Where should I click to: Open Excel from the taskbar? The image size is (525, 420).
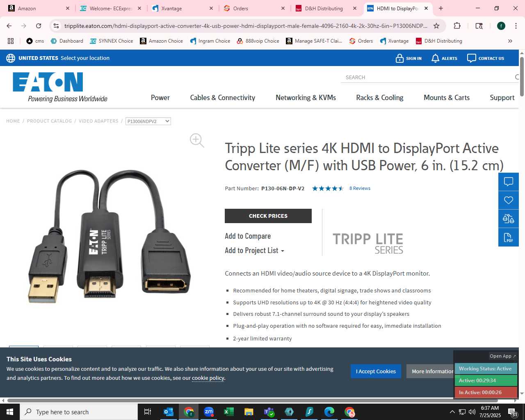229,412
